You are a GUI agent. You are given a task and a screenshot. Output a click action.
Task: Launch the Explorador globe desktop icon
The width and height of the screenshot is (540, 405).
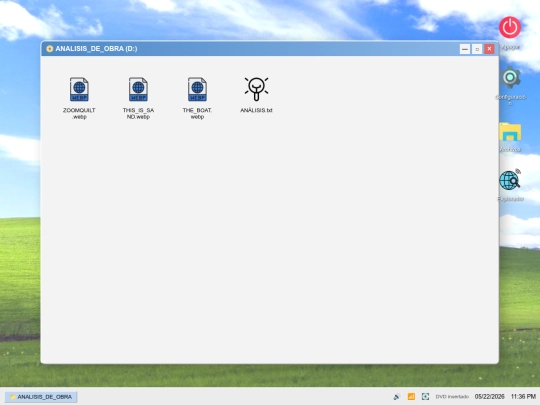(510, 180)
